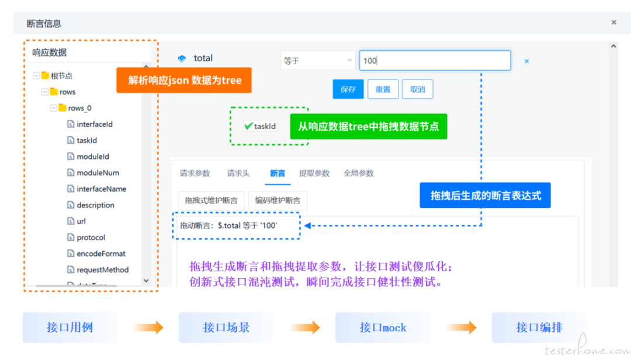This screenshot has height=364, width=631.
Task: Click file icon beside requestMethod
Action: 71,269
